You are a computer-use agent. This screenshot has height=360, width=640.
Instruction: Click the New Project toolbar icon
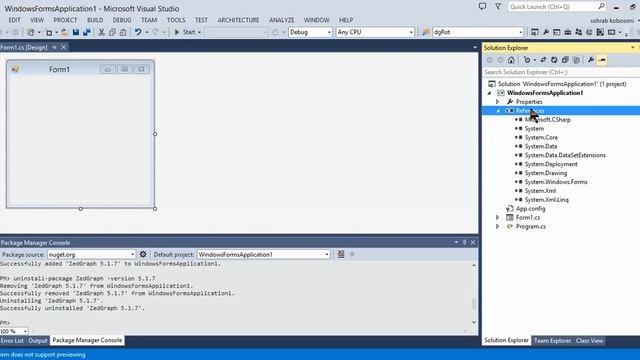31,32
